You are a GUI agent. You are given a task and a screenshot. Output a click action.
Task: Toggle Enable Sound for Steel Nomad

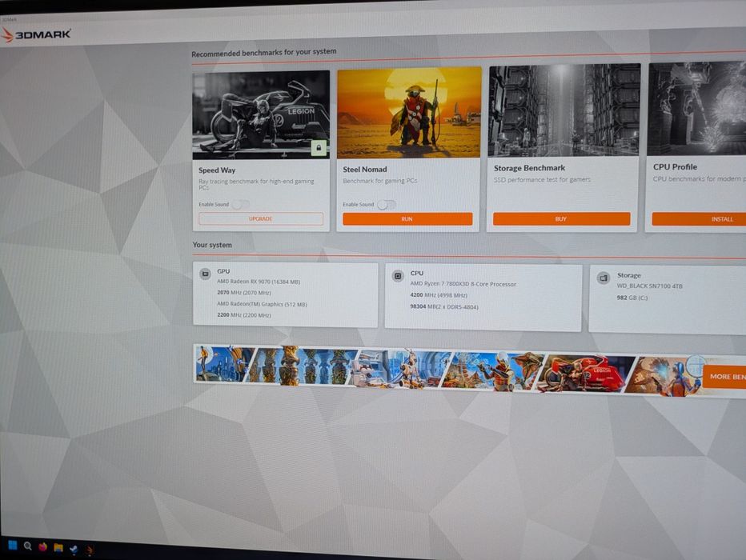387,205
